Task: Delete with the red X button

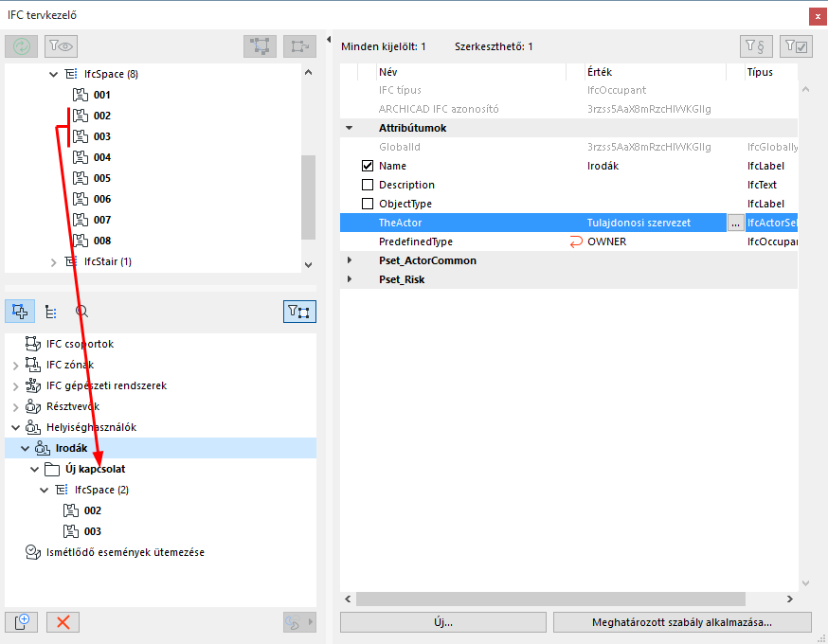Action: (x=63, y=622)
